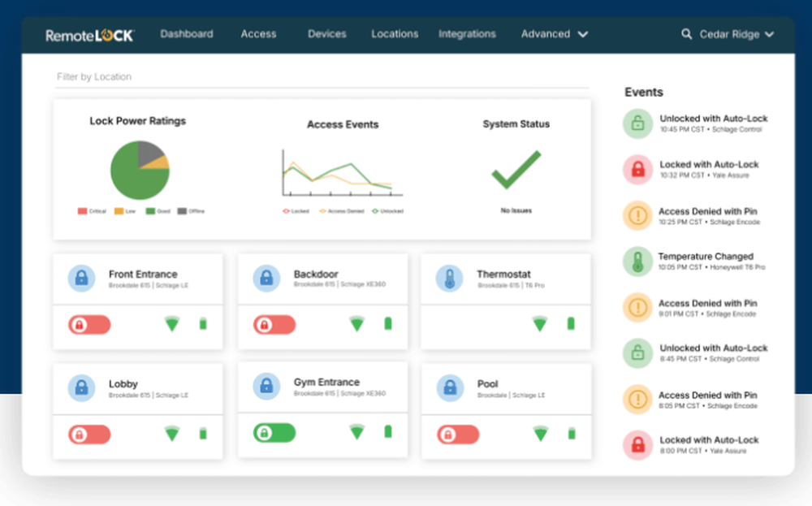The height and width of the screenshot is (506, 812).
Task: Collapse the Advanced chevron in the navigation
Action: pyautogui.click(x=581, y=34)
